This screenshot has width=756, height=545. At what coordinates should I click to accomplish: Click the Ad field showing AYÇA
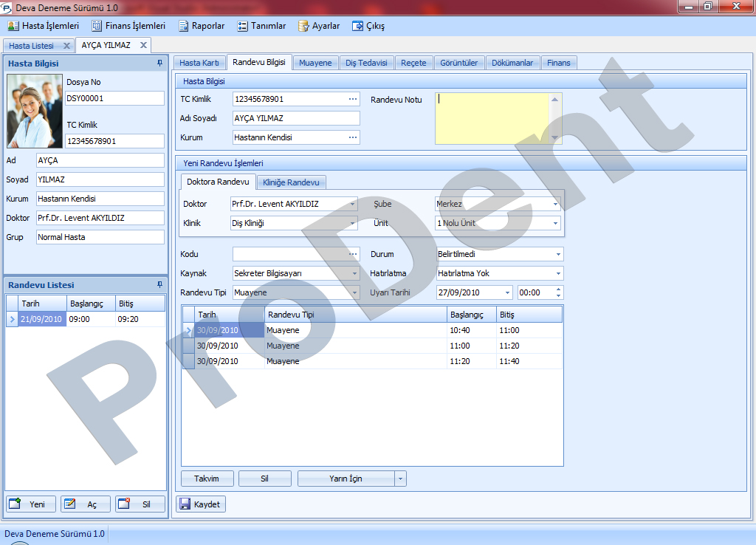pos(100,160)
